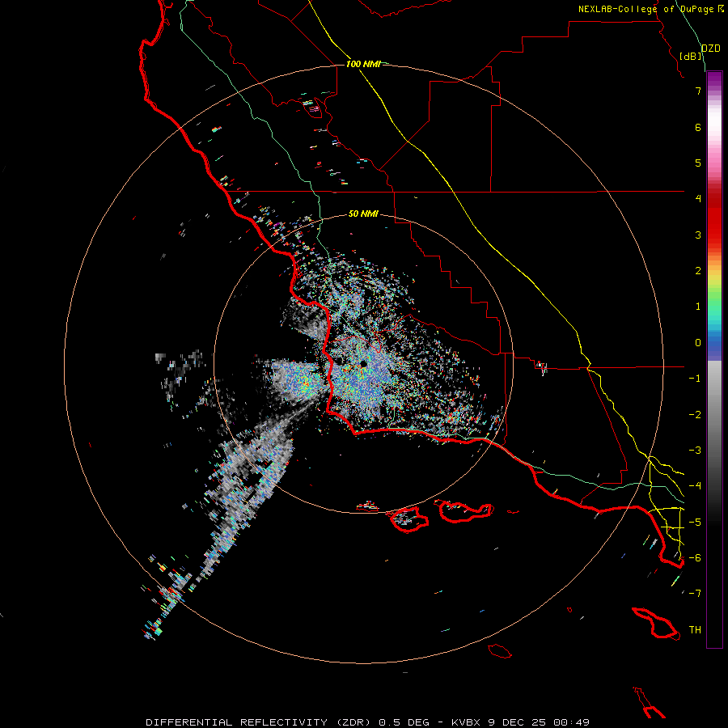Click the TH label at the color scale bottom

point(695,630)
